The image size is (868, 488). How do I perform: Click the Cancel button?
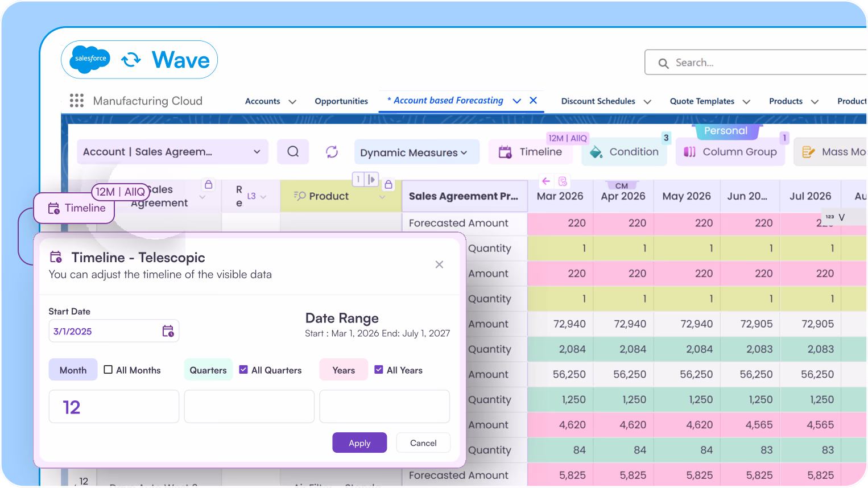click(x=423, y=442)
